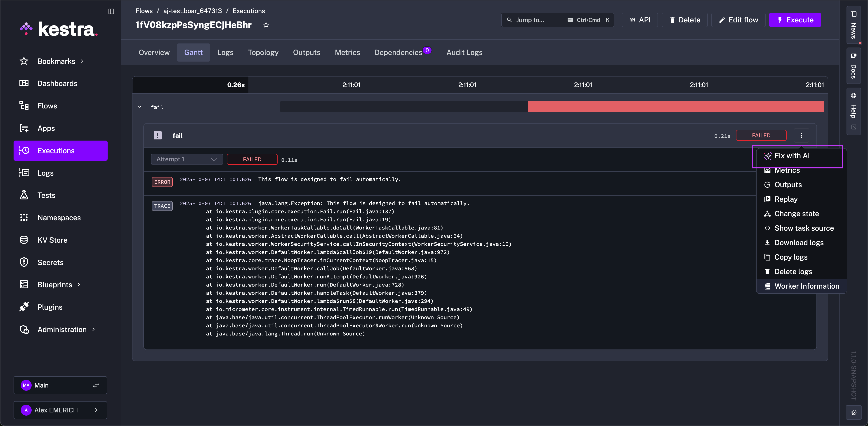
Task: Collapse the fail task row chevron
Action: [139, 107]
